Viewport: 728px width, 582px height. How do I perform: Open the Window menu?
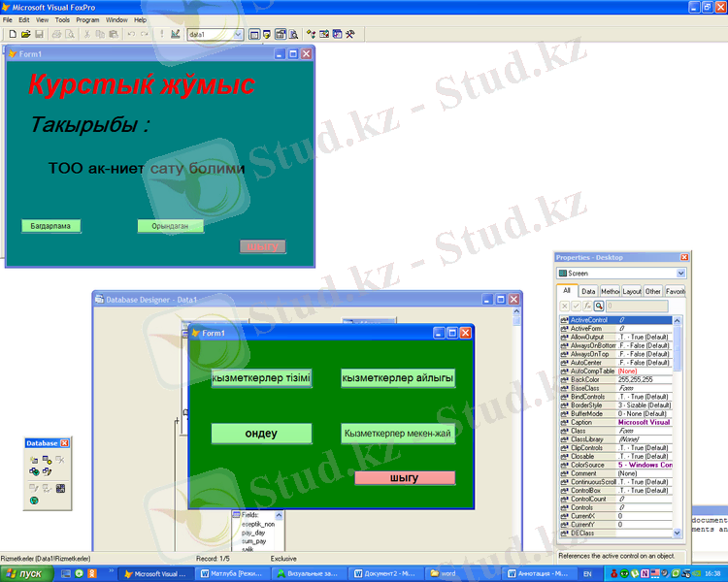(116, 20)
